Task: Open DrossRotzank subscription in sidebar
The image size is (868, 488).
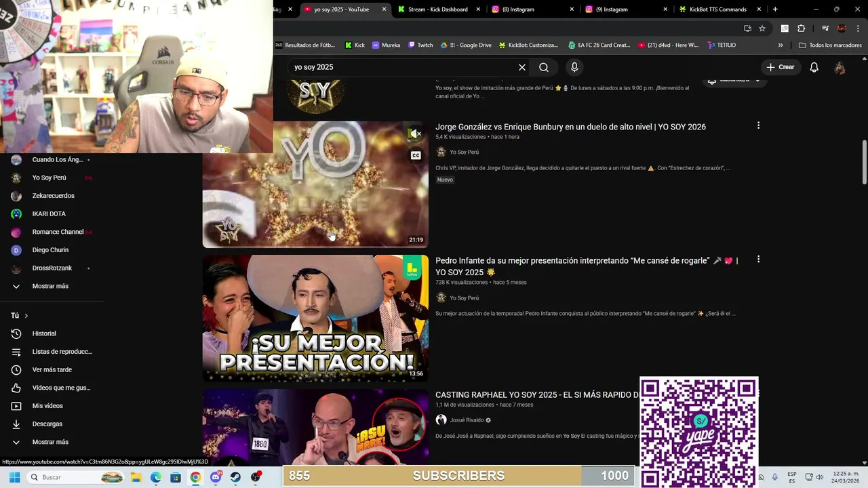Action: pos(52,268)
